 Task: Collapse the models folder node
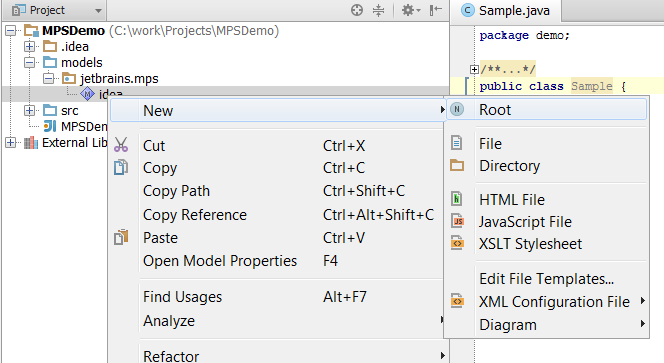29,63
